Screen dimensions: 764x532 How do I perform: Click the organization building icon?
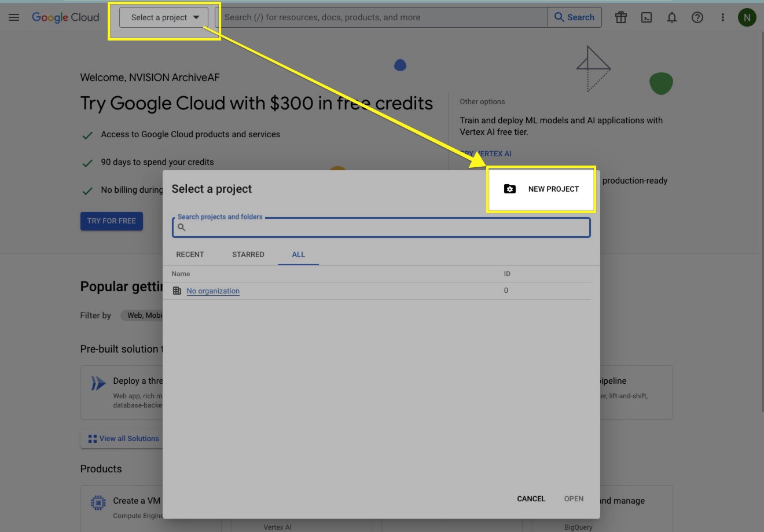(x=177, y=291)
